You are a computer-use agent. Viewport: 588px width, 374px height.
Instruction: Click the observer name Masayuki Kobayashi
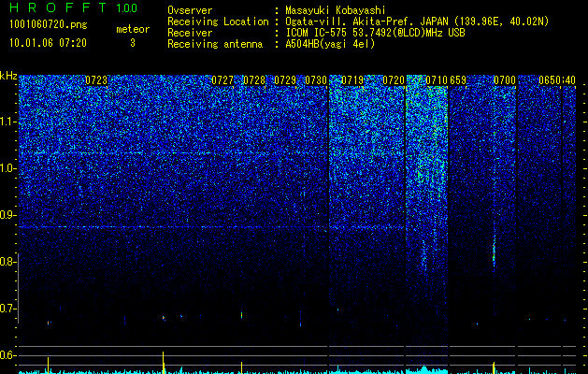(336, 10)
